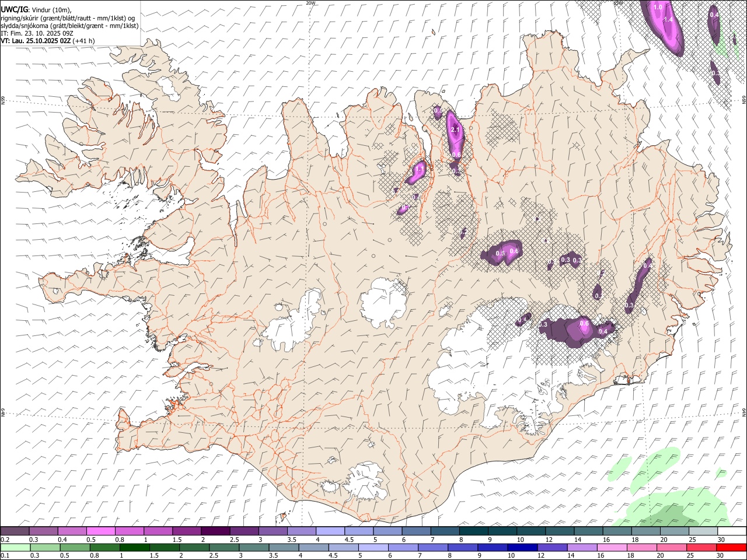
Task: Select the 'rigning/skúrir (grænt/blátt/rautt - mm/1klst) og' line
Action: point(68,18)
